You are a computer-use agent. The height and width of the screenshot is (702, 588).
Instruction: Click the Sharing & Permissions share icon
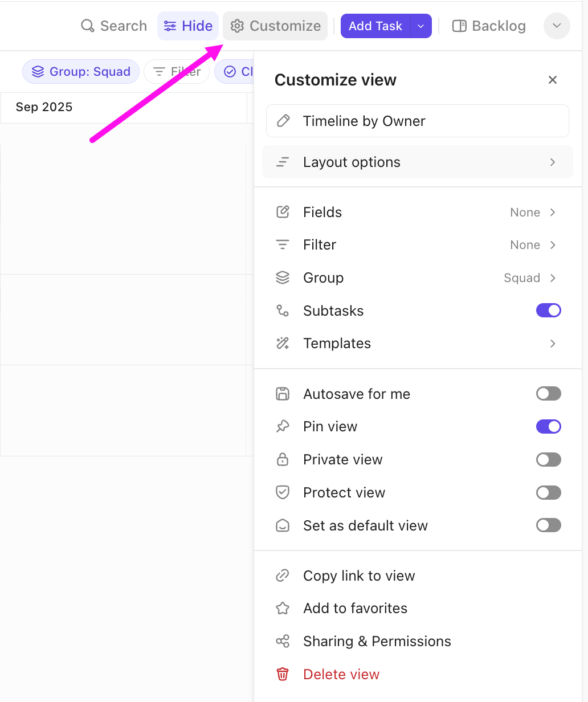point(283,641)
